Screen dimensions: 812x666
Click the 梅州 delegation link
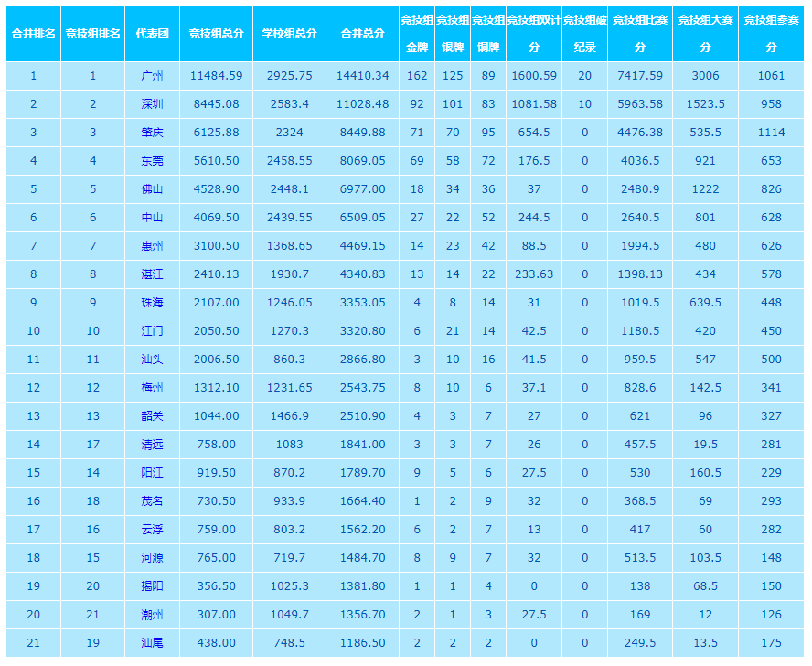point(152,388)
